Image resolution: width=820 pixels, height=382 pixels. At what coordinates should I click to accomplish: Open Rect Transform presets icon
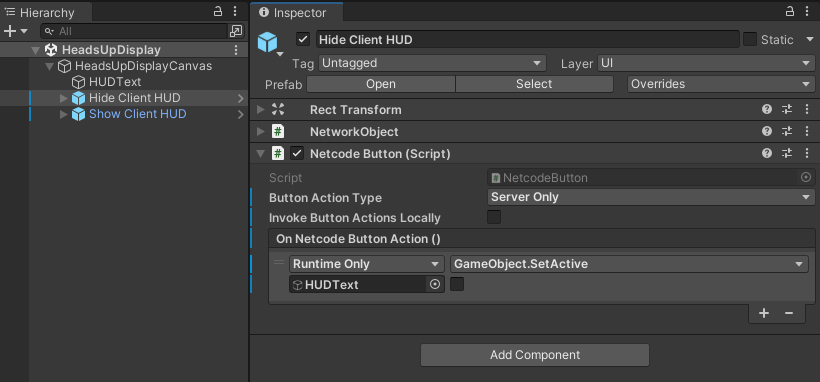[x=787, y=109]
